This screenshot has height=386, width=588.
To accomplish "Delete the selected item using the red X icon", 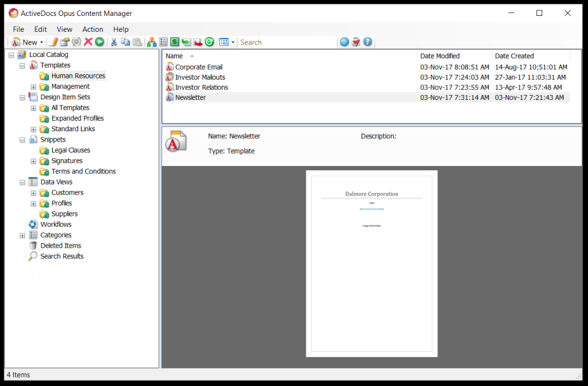I will (x=88, y=42).
